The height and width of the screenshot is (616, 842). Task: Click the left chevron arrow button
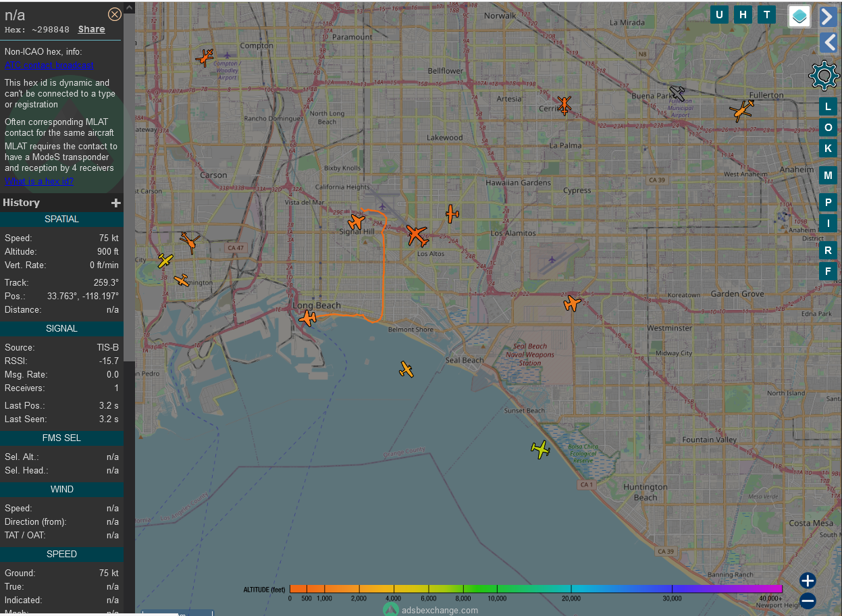828,43
